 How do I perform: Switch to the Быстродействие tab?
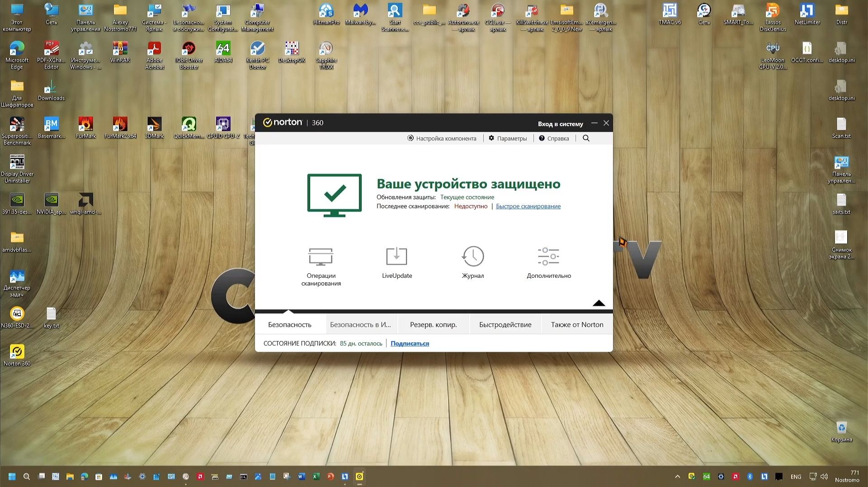point(505,324)
